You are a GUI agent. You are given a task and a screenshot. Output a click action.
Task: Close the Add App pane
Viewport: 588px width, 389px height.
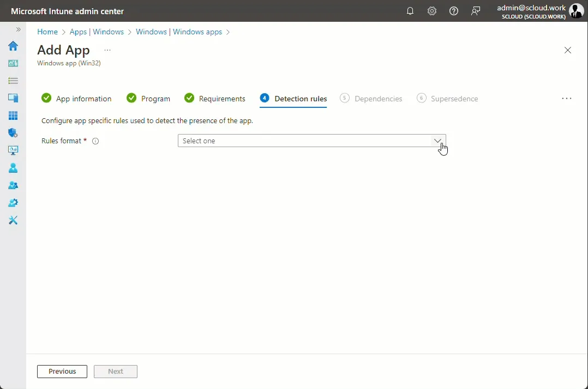coord(568,50)
